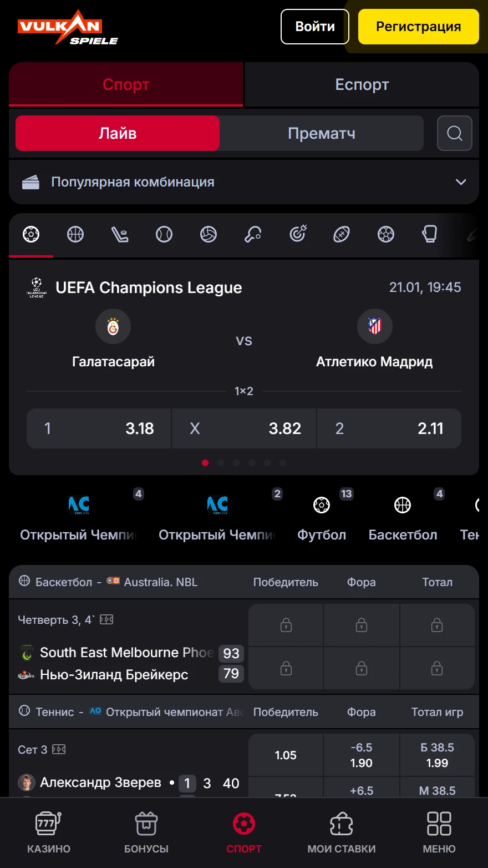Open the search magnifier button
The height and width of the screenshot is (868, 488).
455,133
